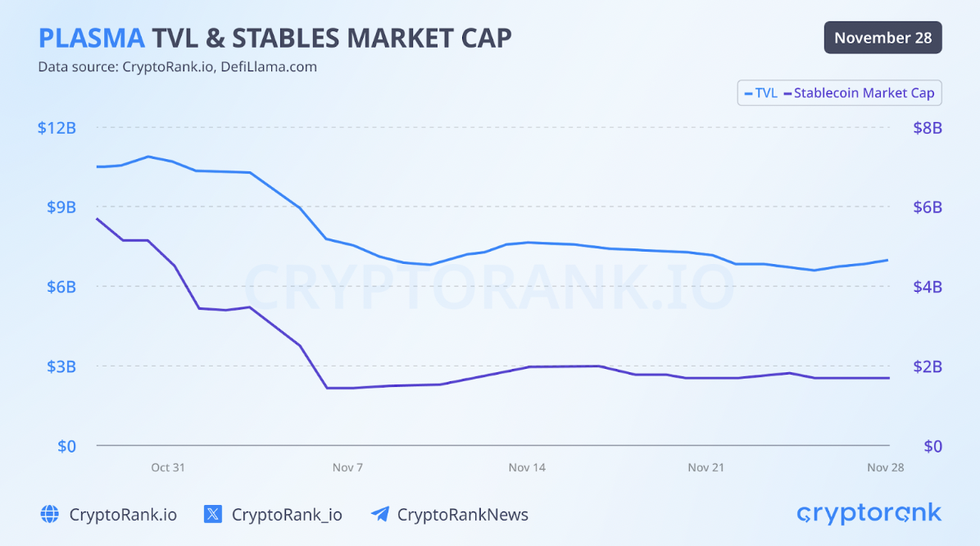Click the November 28 date badge
Viewport: 980px width, 546px height.
click(882, 38)
